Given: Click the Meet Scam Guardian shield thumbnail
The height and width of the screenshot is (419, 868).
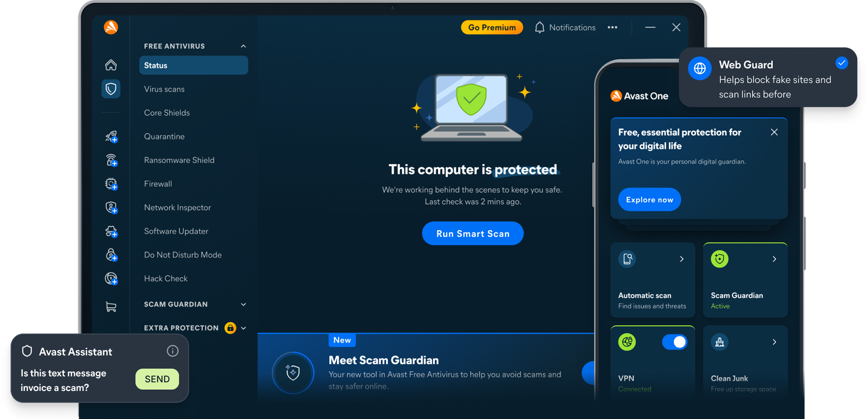Looking at the screenshot, I should pos(293,373).
